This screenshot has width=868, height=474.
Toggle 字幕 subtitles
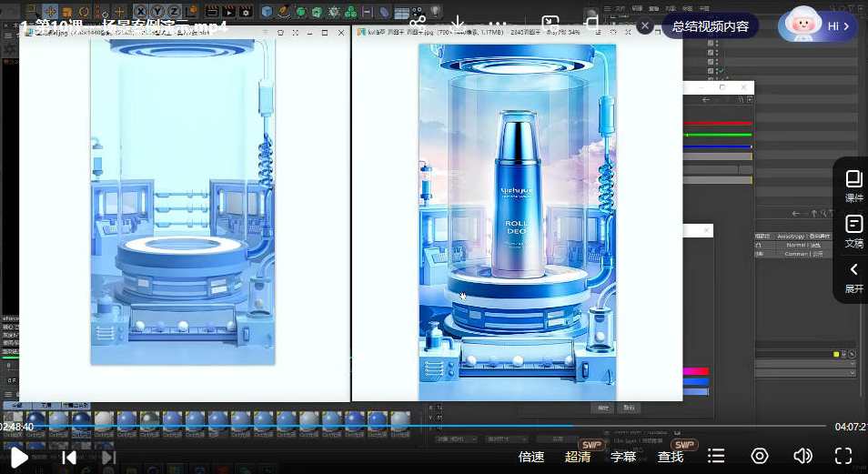point(623,457)
